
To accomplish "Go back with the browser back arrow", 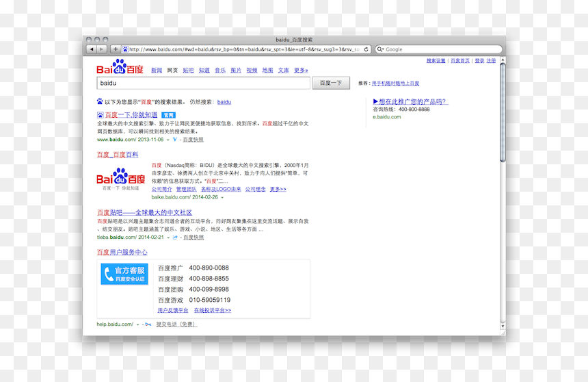I will point(92,49).
